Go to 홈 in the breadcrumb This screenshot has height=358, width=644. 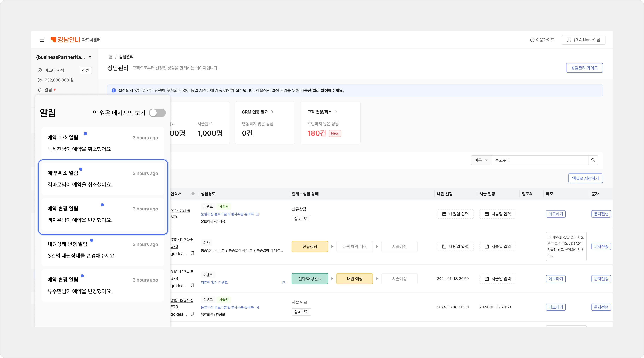point(111,57)
